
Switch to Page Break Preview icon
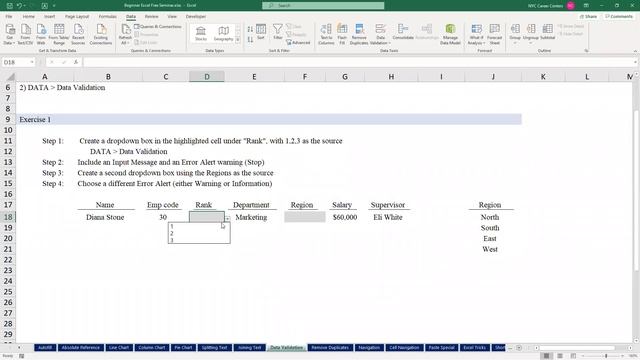tap(573, 356)
